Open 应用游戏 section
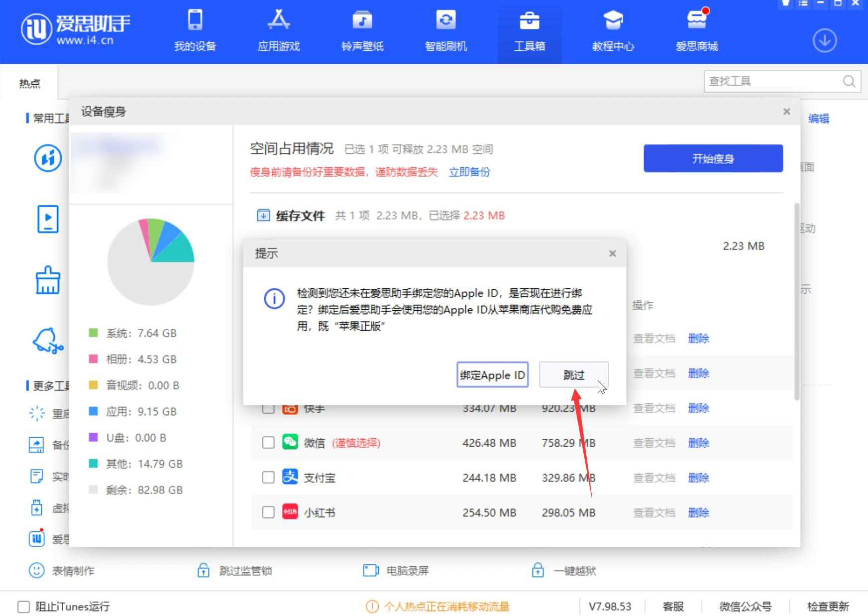This screenshot has height=616, width=868. (x=279, y=32)
